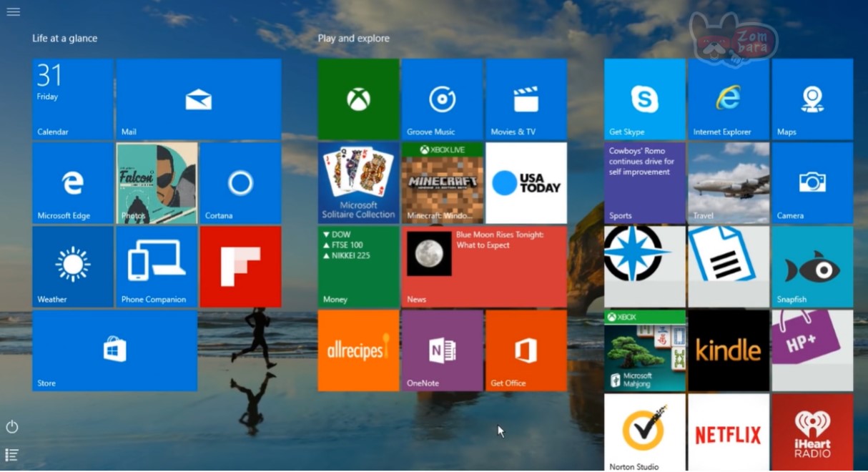The height and width of the screenshot is (472, 868).
Task: Launch the Kindle tile
Action: (729, 350)
